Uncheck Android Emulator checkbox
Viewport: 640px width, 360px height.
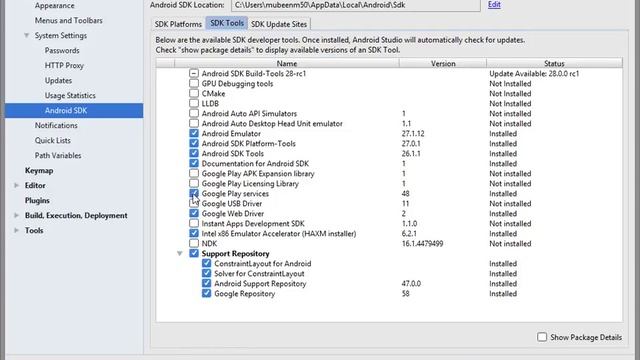[x=194, y=133]
